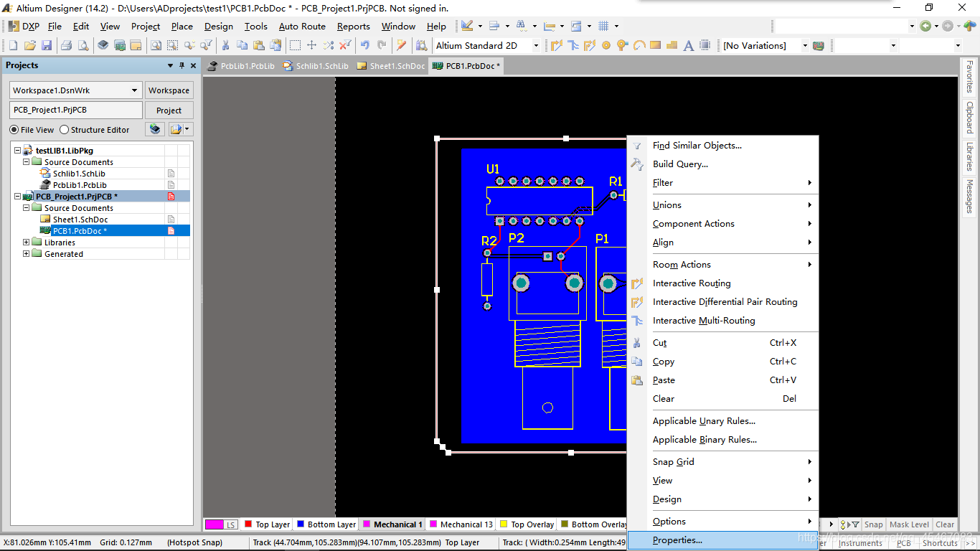Click the Print toolbar icon
The image size is (980, 551).
[66, 45]
